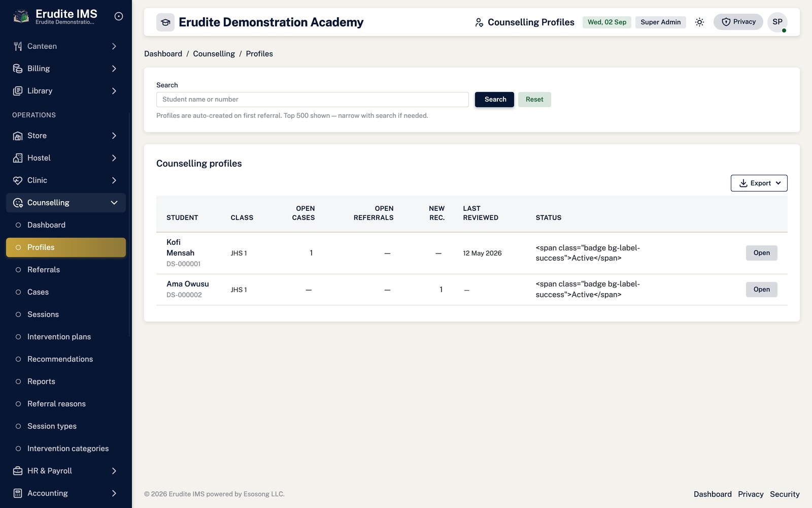Screen dimensions: 812x508
Task: Click the Hostel building icon
Action: 18,158
